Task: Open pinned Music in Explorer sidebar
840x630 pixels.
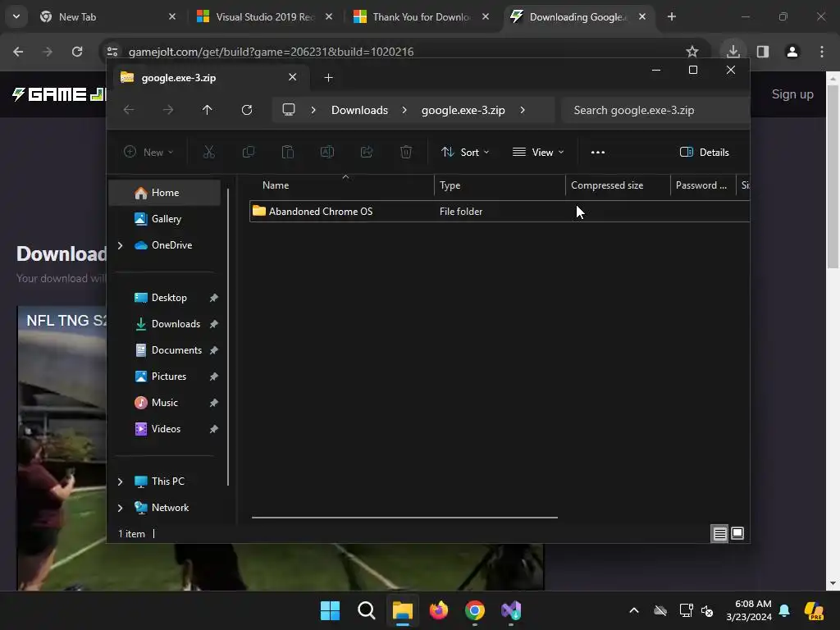Action: 164,403
